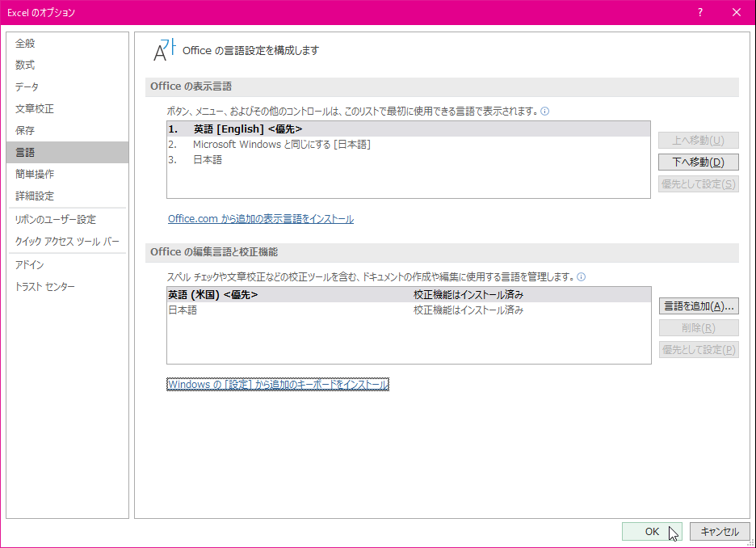Viewport: 756px width, 548px height.
Task: Open トラスト センター settings
Action: pyautogui.click(x=68, y=287)
